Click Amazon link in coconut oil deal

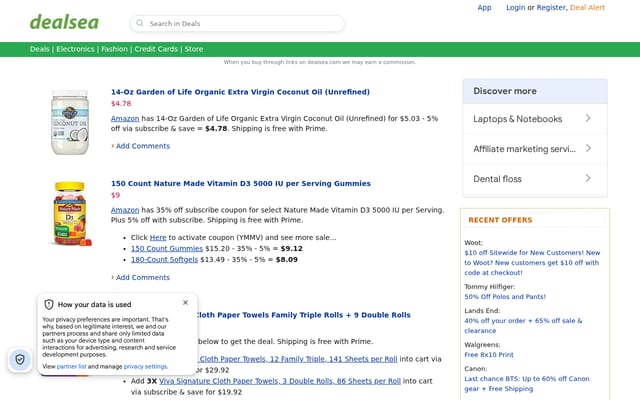click(x=125, y=118)
